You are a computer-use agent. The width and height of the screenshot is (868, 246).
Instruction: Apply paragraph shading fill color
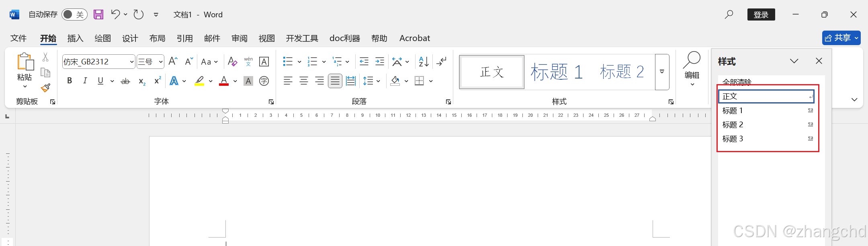click(395, 81)
